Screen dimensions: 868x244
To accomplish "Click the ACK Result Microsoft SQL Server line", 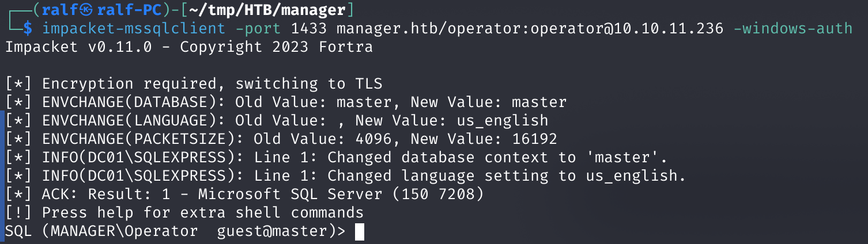I will [x=244, y=194].
